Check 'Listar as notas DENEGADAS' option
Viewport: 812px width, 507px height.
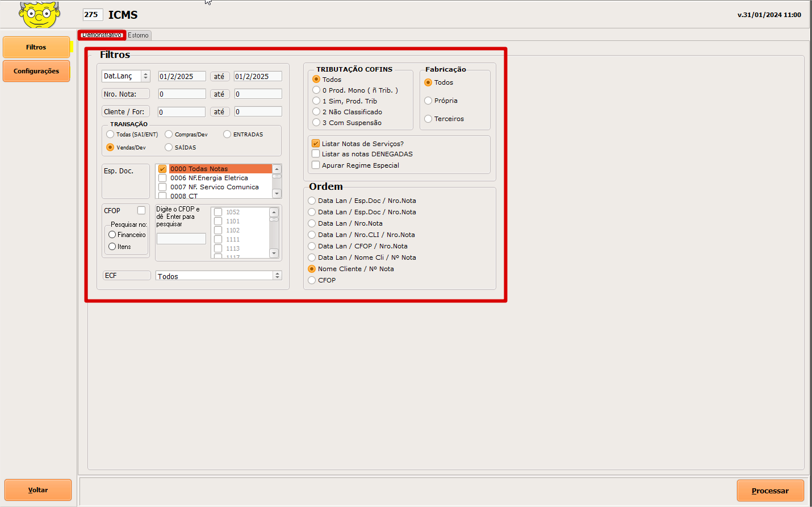tap(316, 154)
